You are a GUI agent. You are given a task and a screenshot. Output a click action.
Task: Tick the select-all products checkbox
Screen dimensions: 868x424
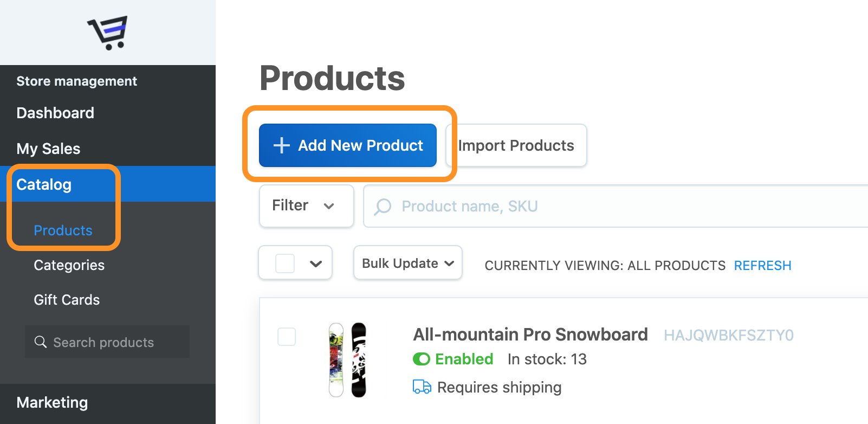[x=285, y=264]
